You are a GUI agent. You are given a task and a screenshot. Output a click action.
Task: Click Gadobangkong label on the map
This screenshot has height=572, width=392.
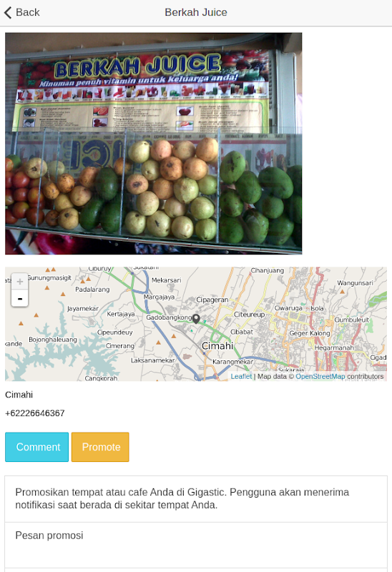tap(169, 317)
